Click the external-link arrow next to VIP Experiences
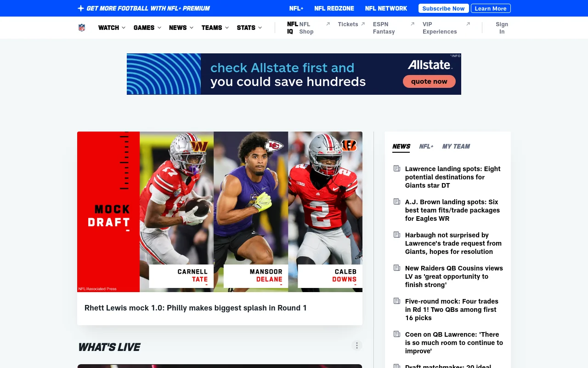The image size is (588, 368). (469, 23)
